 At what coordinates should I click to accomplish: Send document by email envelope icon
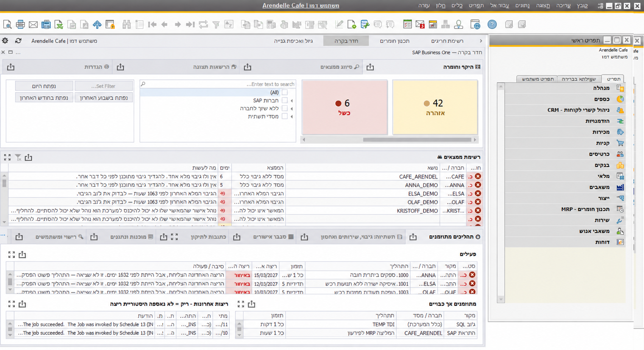coord(33,25)
